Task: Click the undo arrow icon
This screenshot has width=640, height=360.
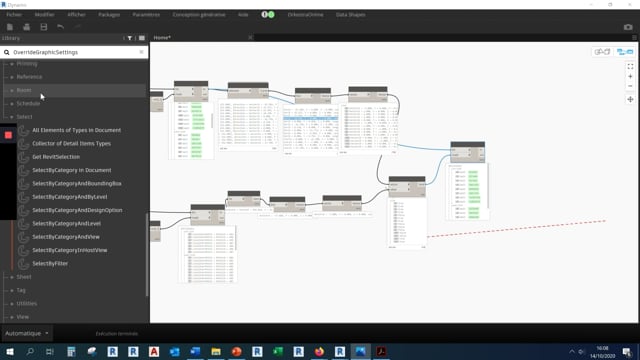Action: [60, 27]
